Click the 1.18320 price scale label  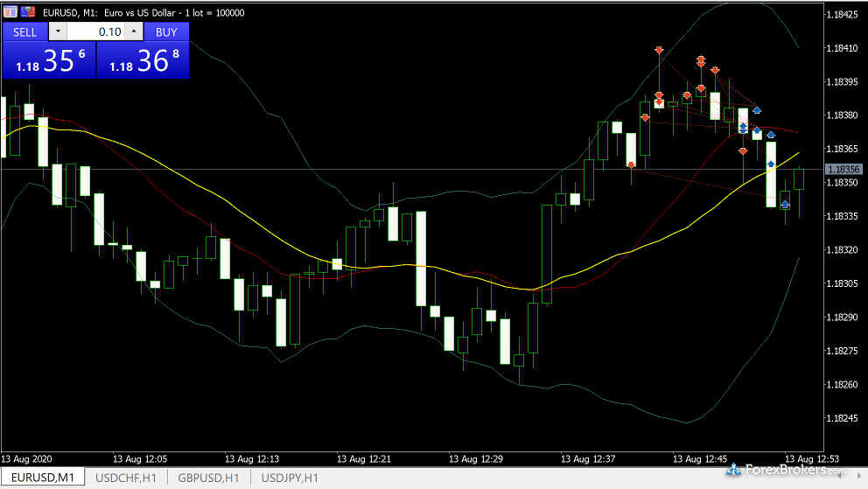point(842,250)
